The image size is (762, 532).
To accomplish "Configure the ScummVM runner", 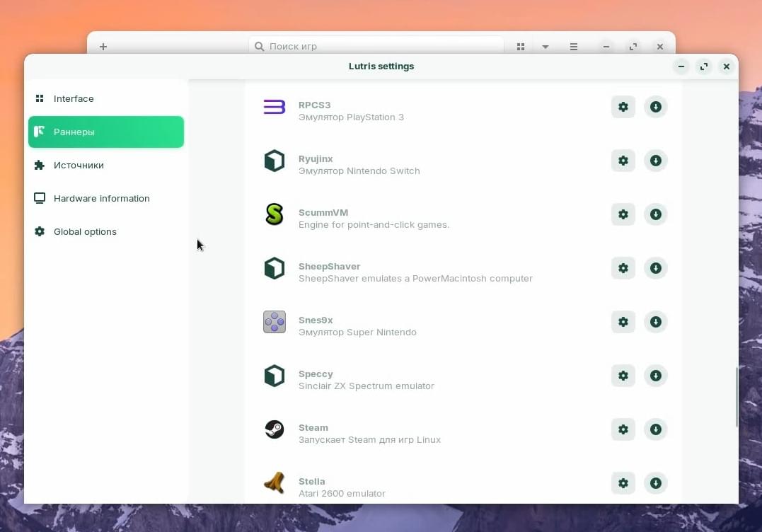I will pos(623,214).
